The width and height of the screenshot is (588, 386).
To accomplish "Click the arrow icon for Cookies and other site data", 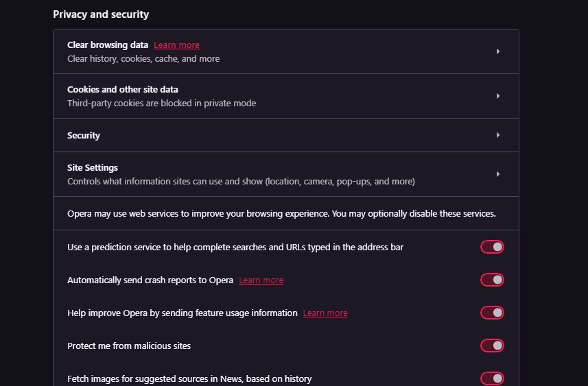I will click(x=497, y=96).
